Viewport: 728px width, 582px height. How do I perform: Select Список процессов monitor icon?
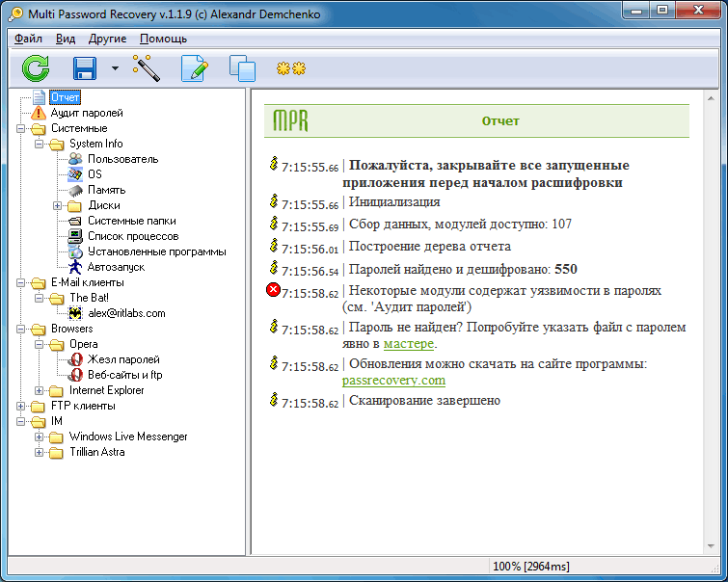[75, 236]
